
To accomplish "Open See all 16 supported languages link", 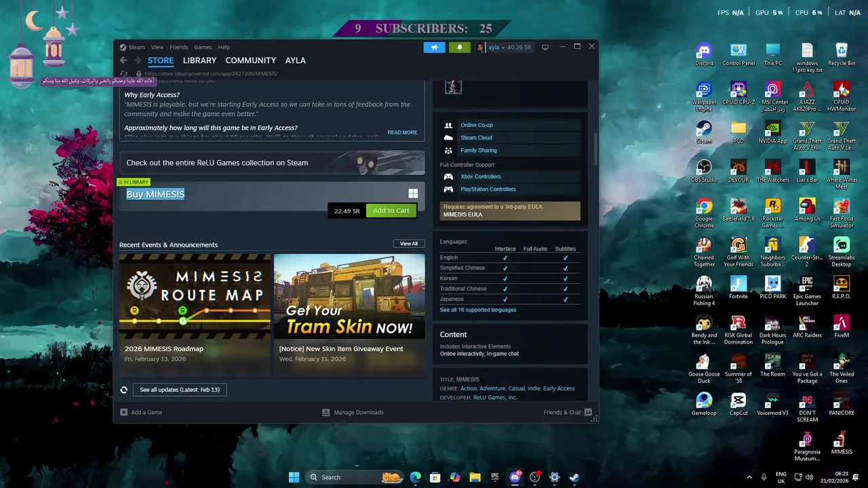I will tap(478, 310).
